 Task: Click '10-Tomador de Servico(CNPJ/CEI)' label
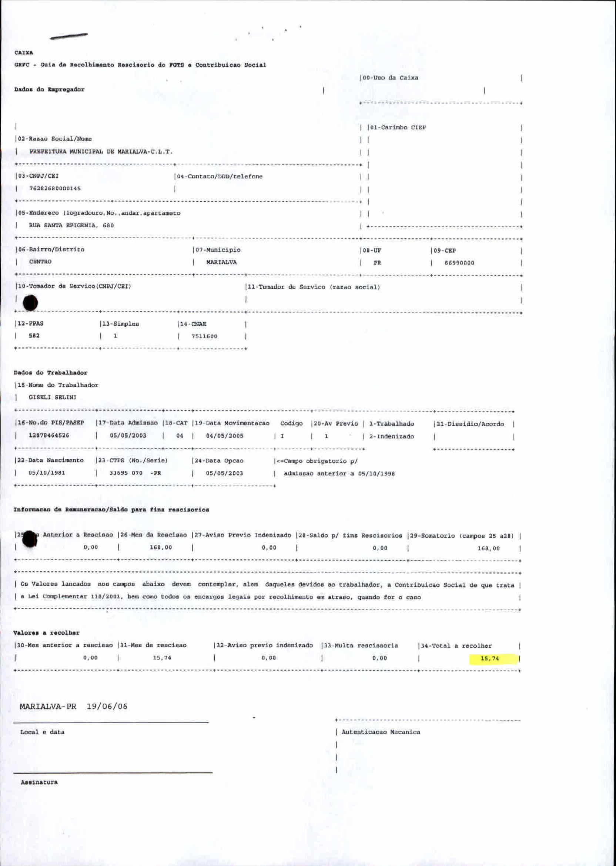click(74, 286)
